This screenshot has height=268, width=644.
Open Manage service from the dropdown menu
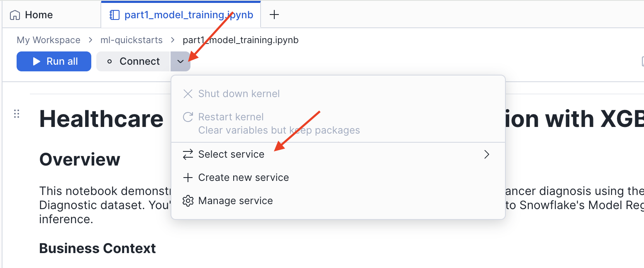236,201
